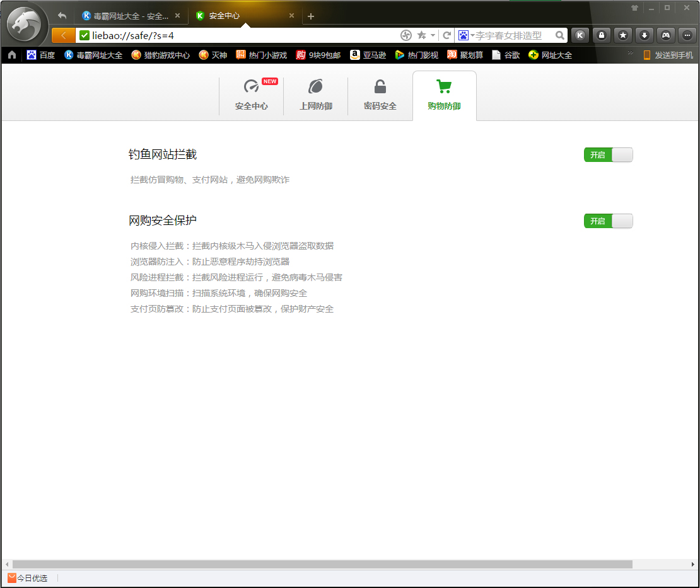The height and width of the screenshot is (588, 700).
Task: Click the more tools ellipsis icon
Action: click(687, 35)
